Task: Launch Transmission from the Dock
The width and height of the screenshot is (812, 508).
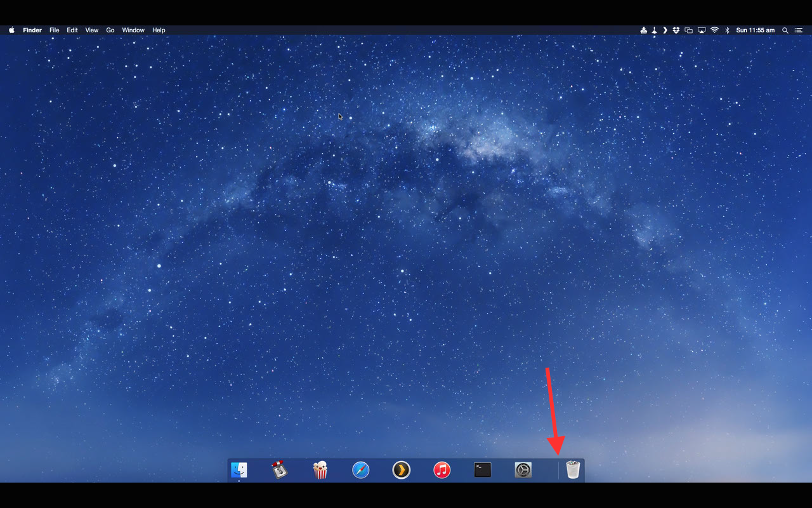Action: [x=280, y=470]
